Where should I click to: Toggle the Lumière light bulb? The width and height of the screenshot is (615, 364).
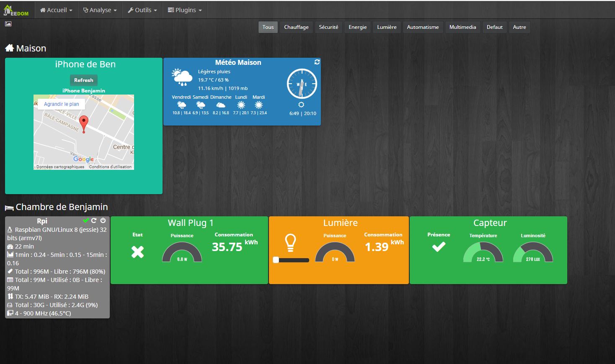click(x=290, y=242)
